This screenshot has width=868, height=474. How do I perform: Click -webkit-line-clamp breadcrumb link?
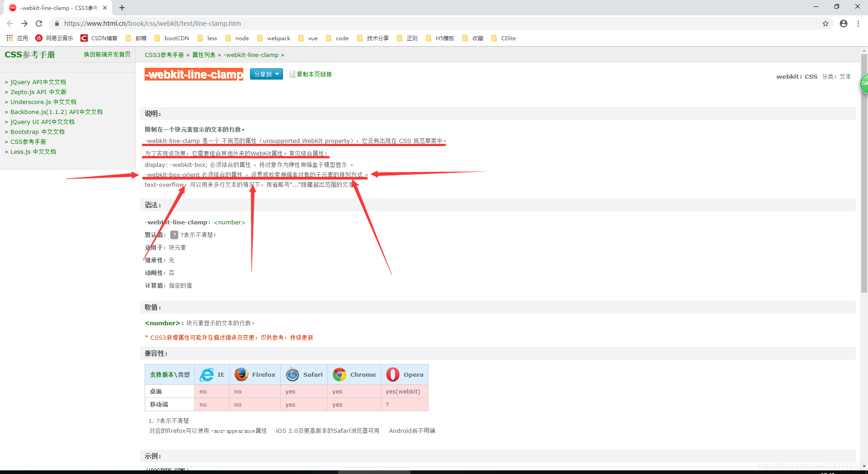[x=251, y=55]
